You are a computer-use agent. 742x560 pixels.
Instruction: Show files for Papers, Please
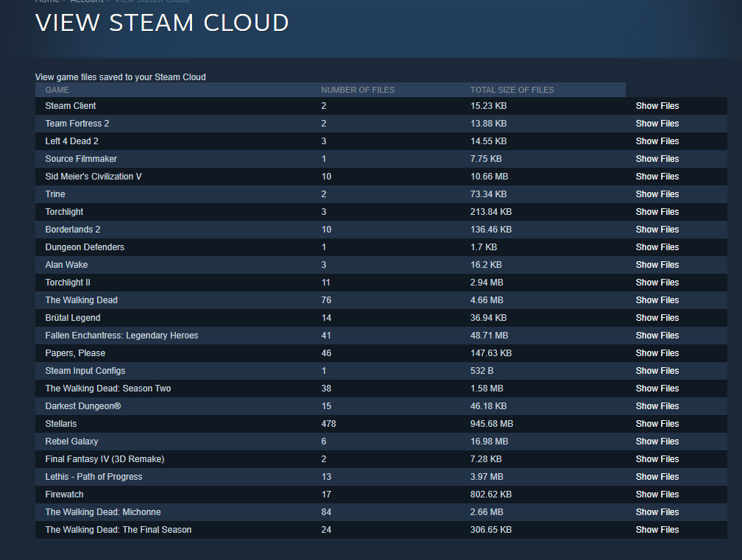pyautogui.click(x=657, y=352)
